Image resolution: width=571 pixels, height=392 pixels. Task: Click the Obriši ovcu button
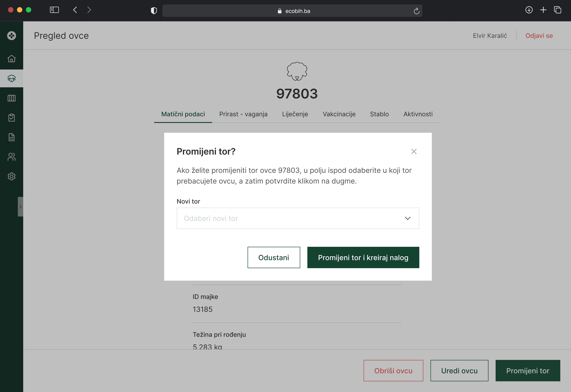click(x=393, y=371)
